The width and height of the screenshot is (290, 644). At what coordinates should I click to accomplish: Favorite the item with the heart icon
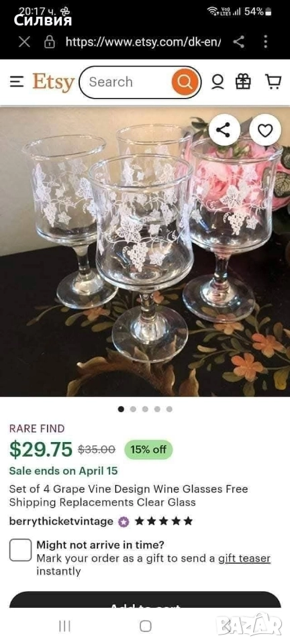265,129
